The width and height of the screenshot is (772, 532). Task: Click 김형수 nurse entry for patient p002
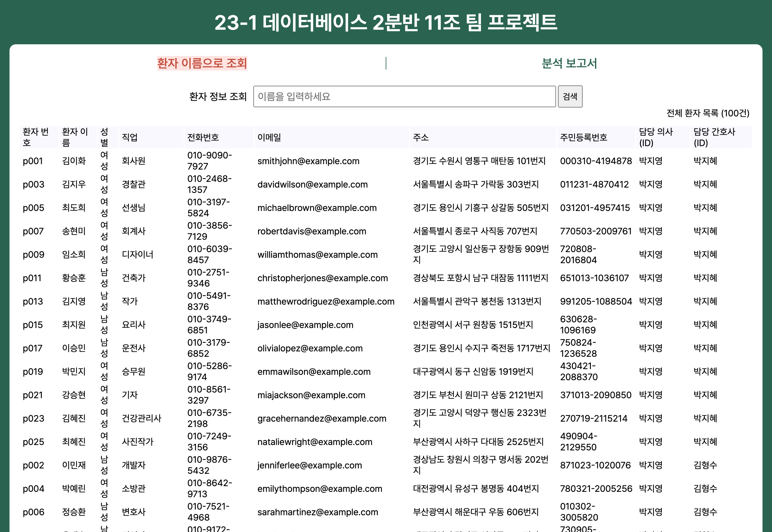click(x=705, y=465)
